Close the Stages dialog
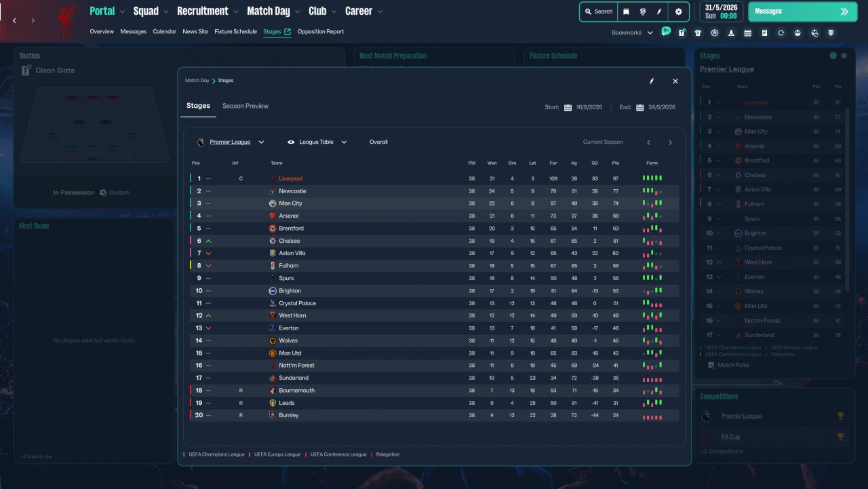This screenshot has width=868, height=489. 675,81
